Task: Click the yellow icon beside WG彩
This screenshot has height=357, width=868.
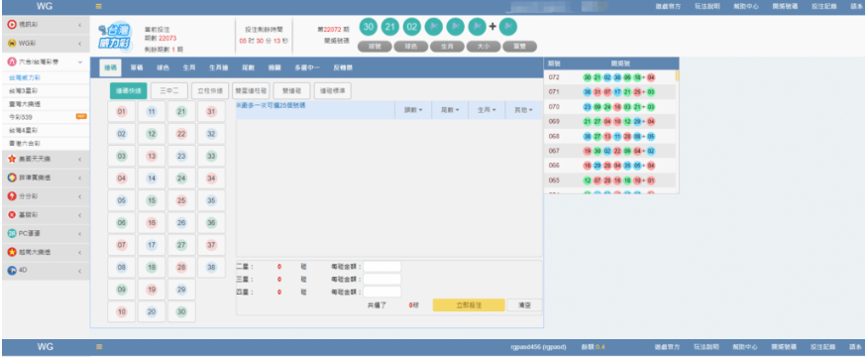Action: [x=12, y=44]
